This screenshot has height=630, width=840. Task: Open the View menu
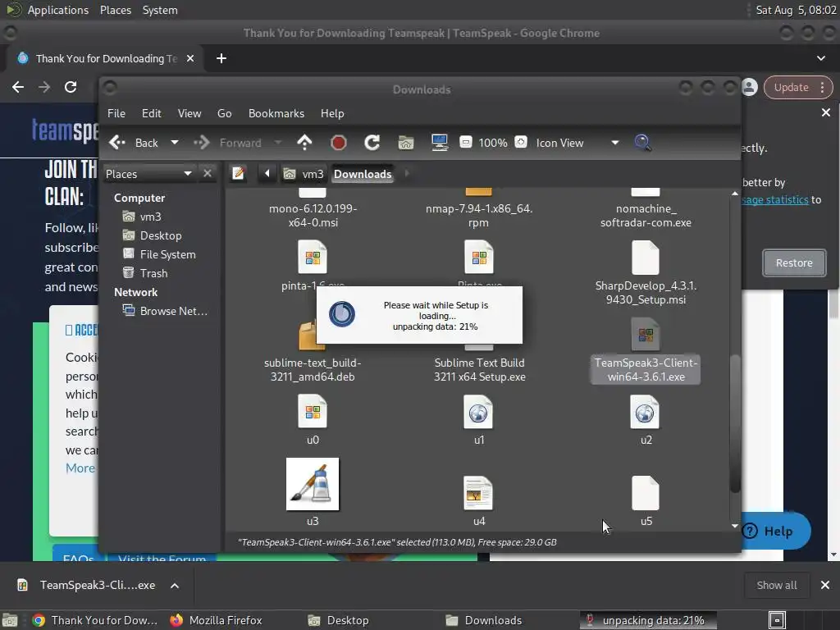[189, 113]
